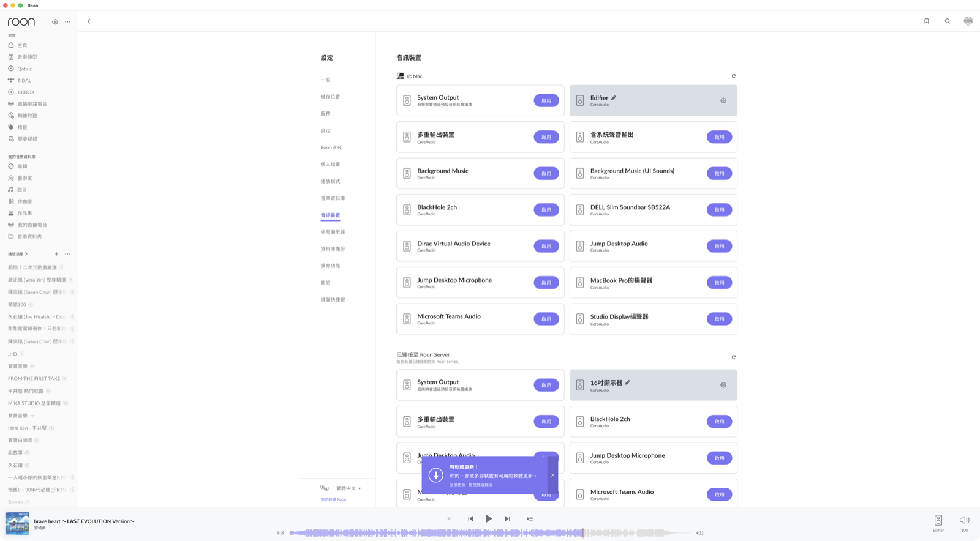Enable Dirac Virtual Audio Device
Image resolution: width=980 pixels, height=541 pixels.
(x=546, y=246)
